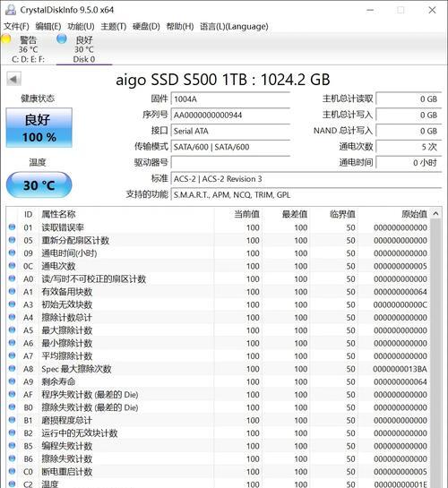
Task: Switch to the 良好 Disk 0 tab
Action: 84,49
